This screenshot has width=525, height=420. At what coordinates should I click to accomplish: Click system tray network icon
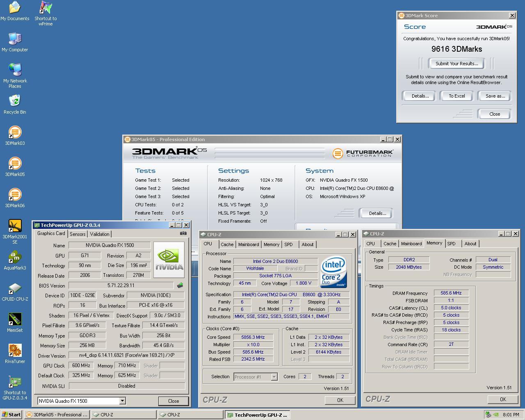488,415
